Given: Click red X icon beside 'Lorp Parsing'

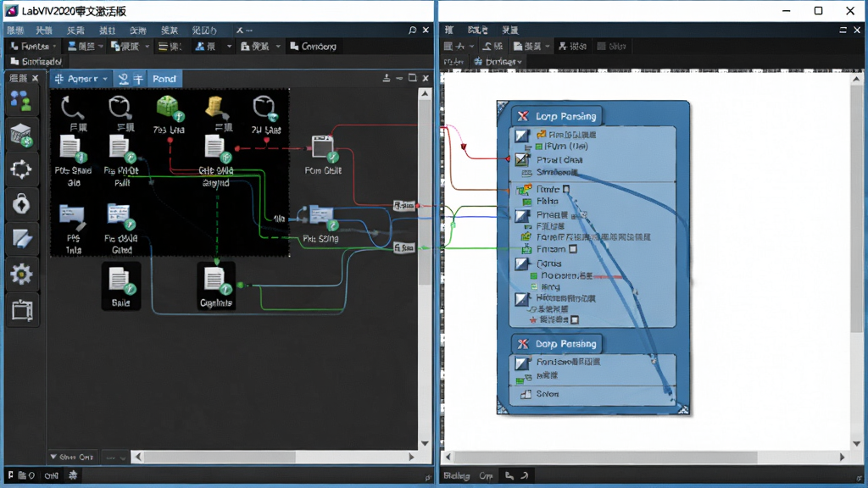Looking at the screenshot, I should (x=522, y=115).
